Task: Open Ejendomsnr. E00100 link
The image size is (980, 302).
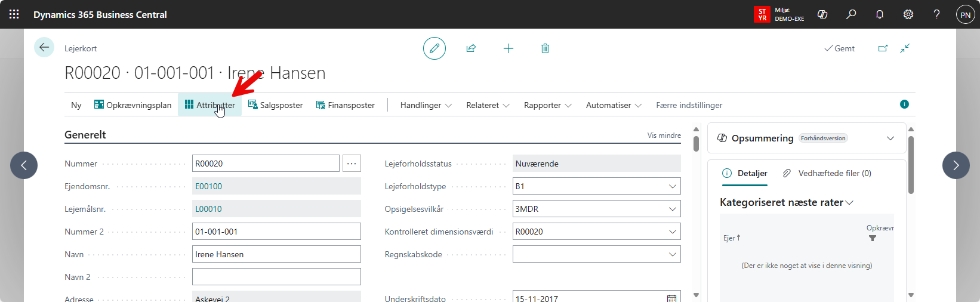Action: [x=209, y=186]
